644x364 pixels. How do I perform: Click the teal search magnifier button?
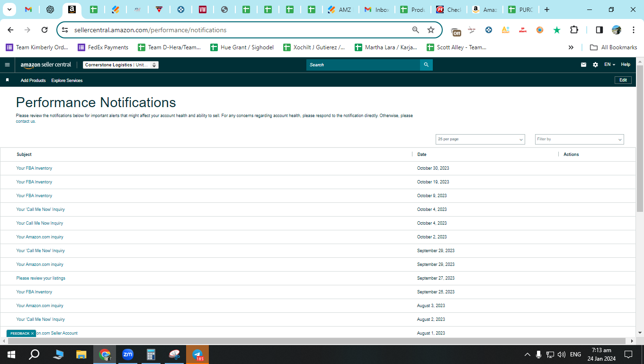click(x=426, y=65)
